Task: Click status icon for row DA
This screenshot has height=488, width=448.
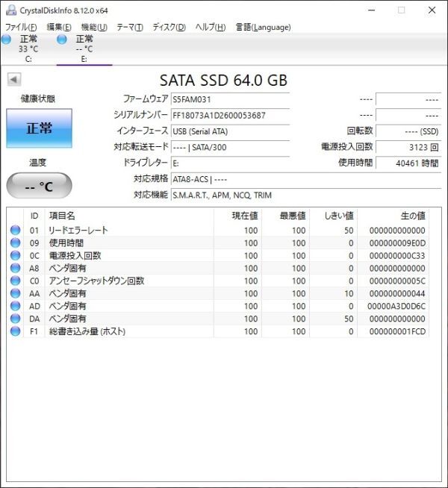Action: (15, 319)
